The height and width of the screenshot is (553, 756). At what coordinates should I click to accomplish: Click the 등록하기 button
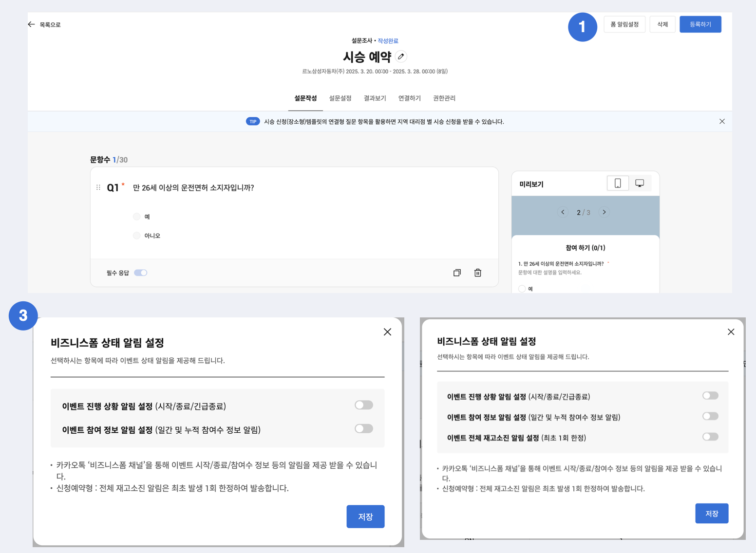tap(700, 24)
